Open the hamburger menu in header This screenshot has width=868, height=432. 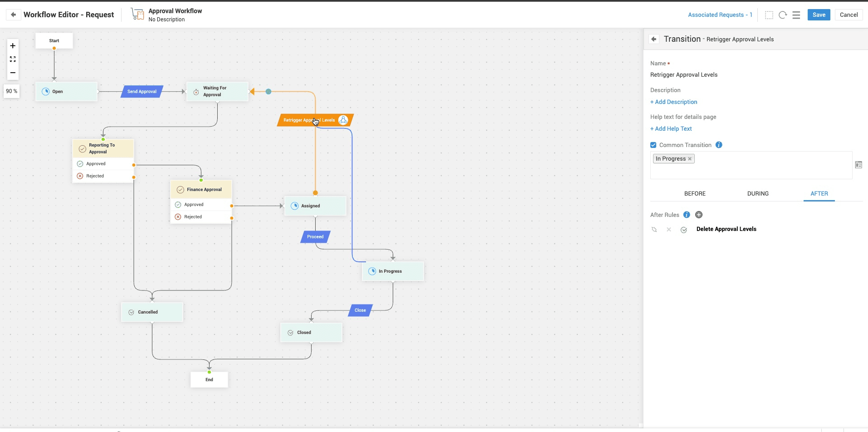click(796, 15)
